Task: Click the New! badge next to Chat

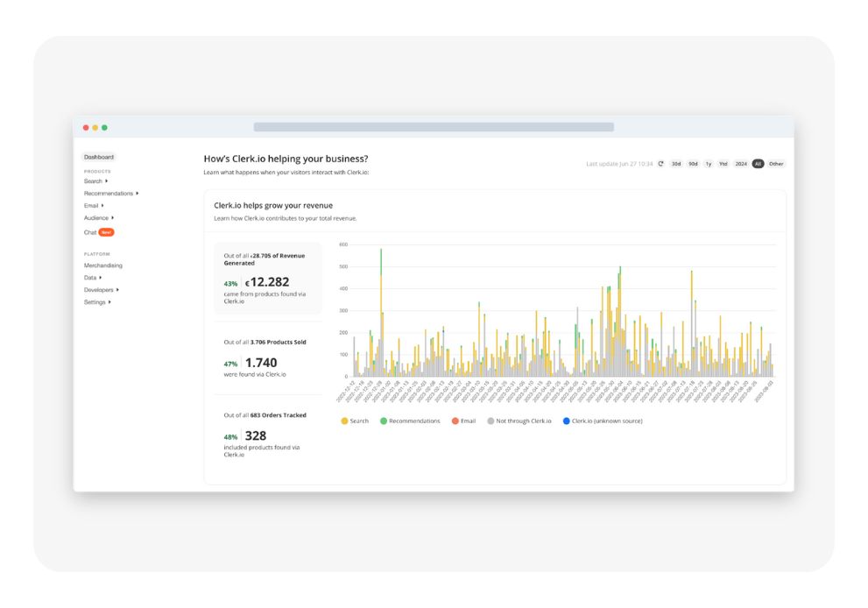Action: [108, 232]
